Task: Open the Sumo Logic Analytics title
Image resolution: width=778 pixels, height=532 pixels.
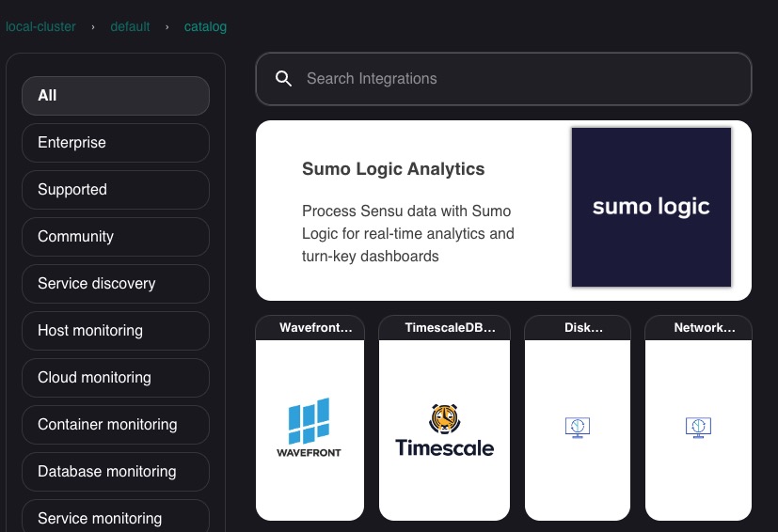Action: 393,169
